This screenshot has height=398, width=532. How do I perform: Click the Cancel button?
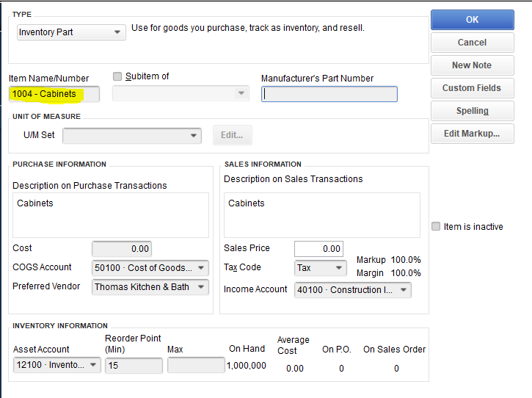pyautogui.click(x=473, y=43)
